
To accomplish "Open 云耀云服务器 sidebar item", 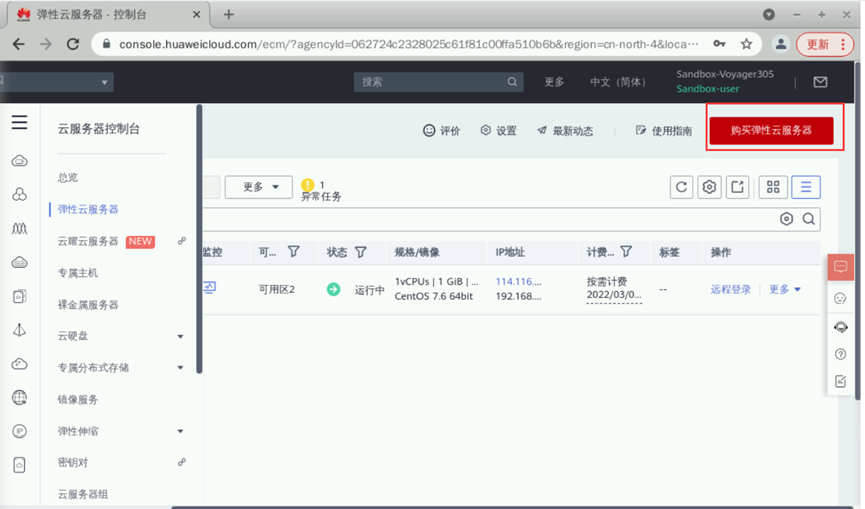I will click(88, 242).
